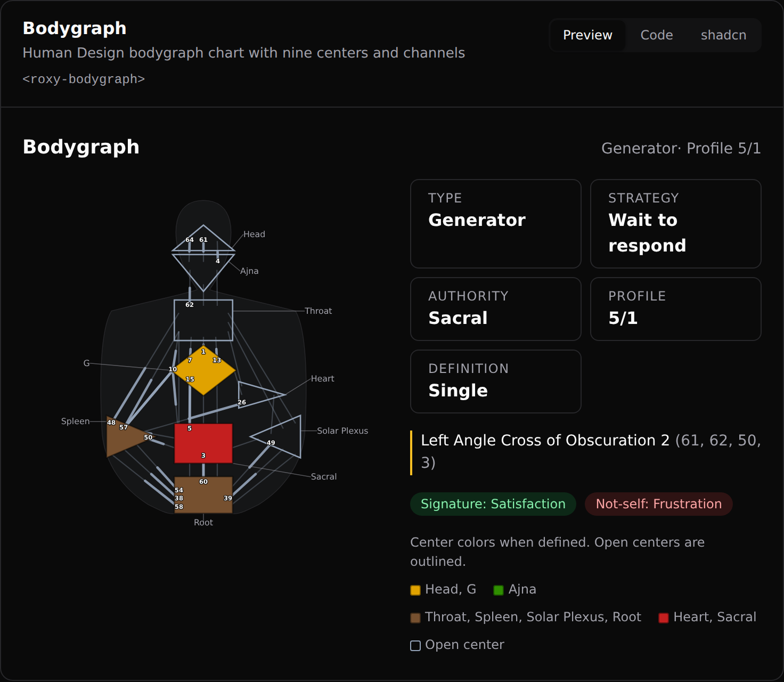
Task: Click the Solar Plexus label
Action: pyautogui.click(x=342, y=431)
